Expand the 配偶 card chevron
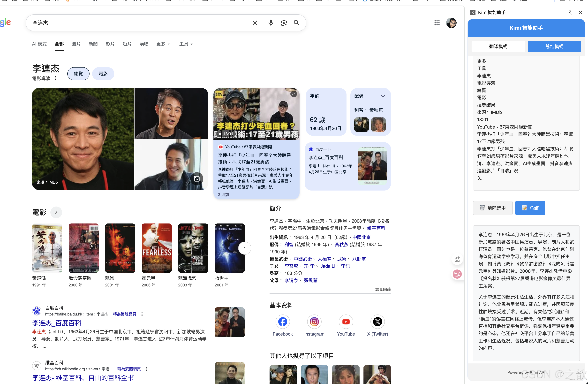Image resolution: width=588 pixels, height=384 pixels. tap(383, 96)
